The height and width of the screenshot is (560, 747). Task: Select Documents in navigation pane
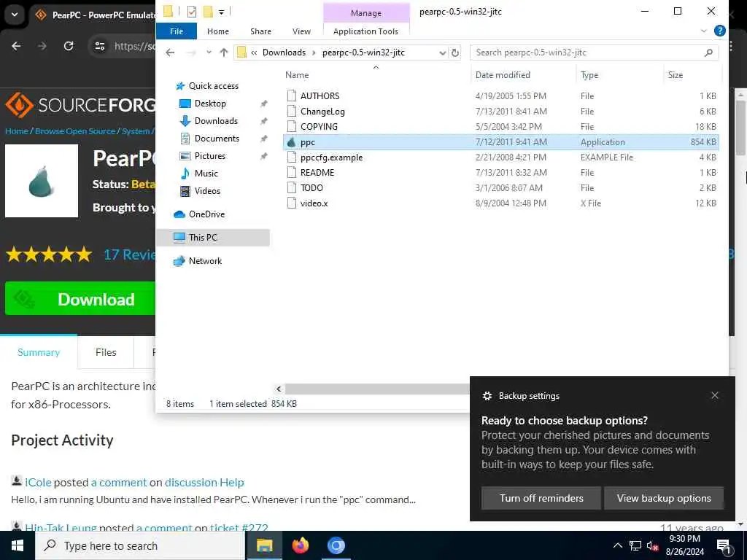point(217,139)
